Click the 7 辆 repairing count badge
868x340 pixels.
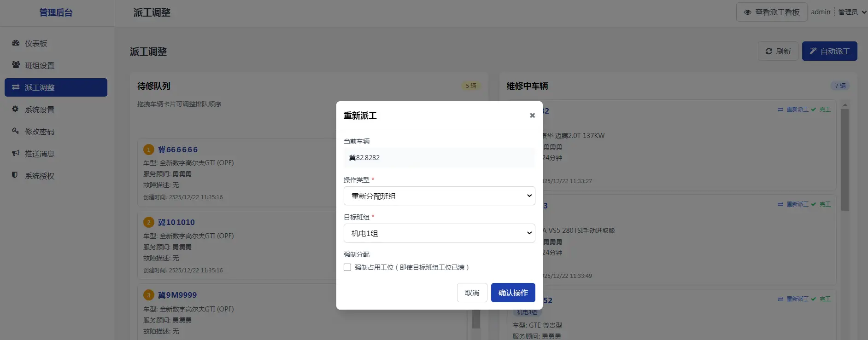(840, 86)
